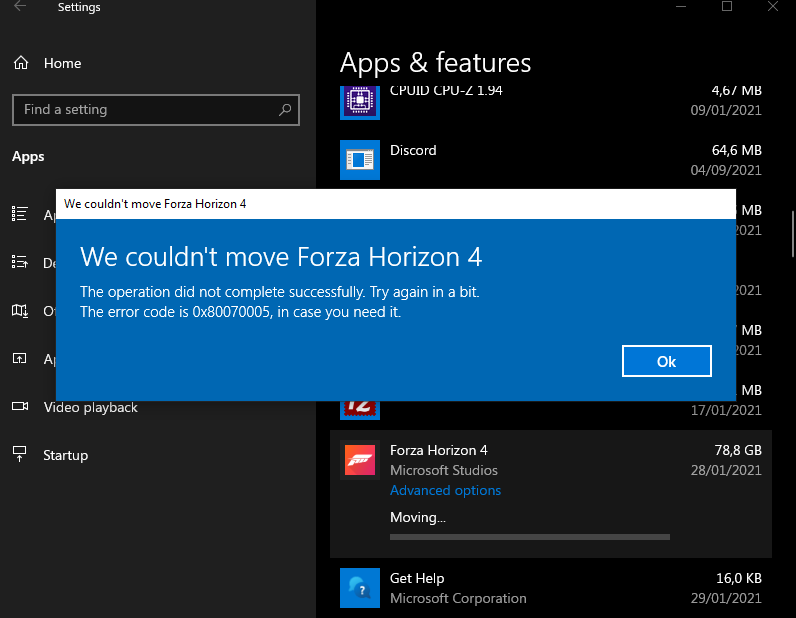Maximize the Settings window
This screenshot has height=618, width=796.
pos(727,6)
